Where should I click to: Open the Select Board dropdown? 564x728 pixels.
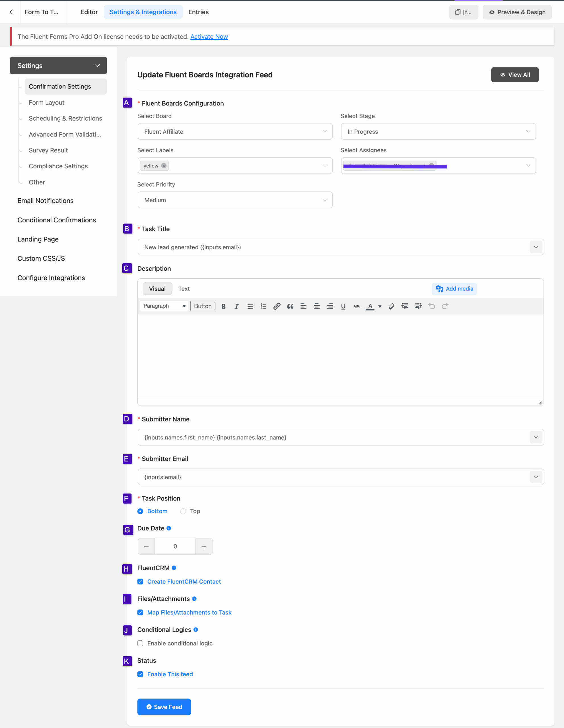click(235, 131)
